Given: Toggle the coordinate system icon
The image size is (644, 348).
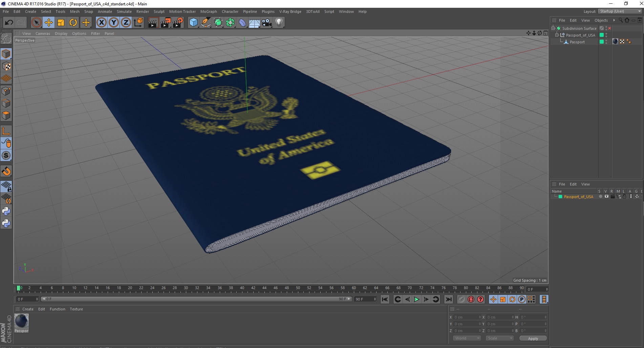Looking at the screenshot, I should 138,23.
